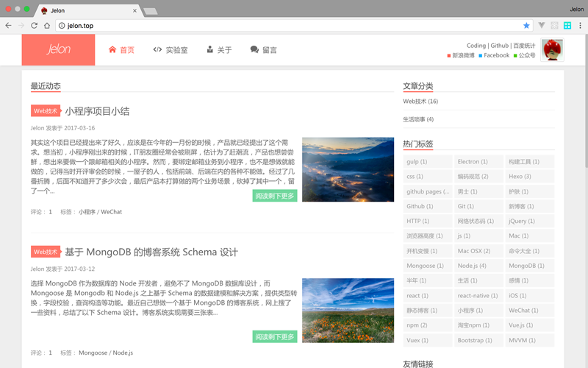Open a new tab next to Jelon tab
The image size is (588, 368).
[x=150, y=11]
